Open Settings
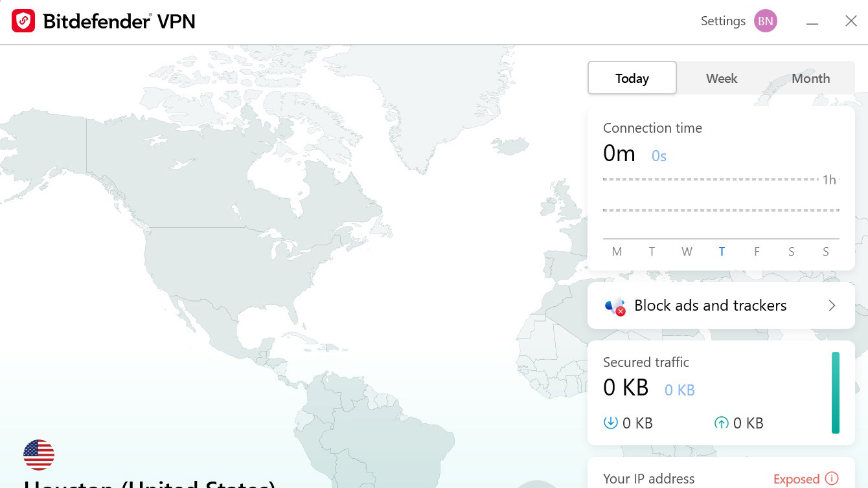Viewport: 868px width, 488px height. pos(723,21)
